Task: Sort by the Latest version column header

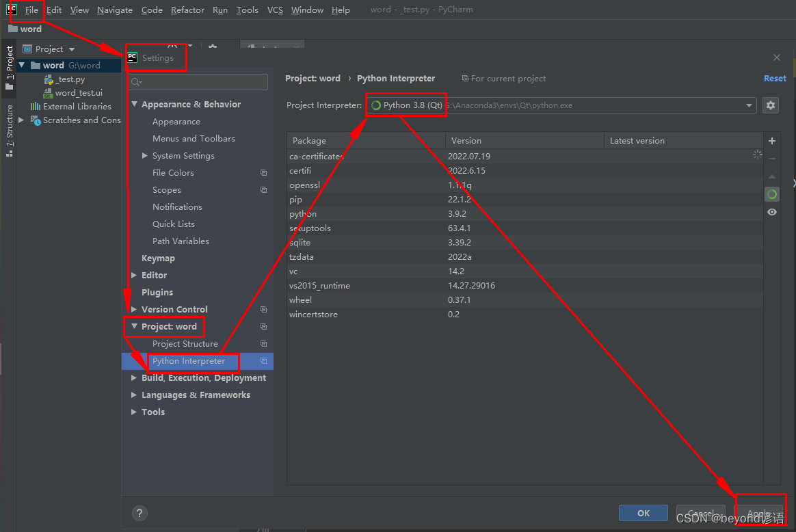Action: (683, 141)
